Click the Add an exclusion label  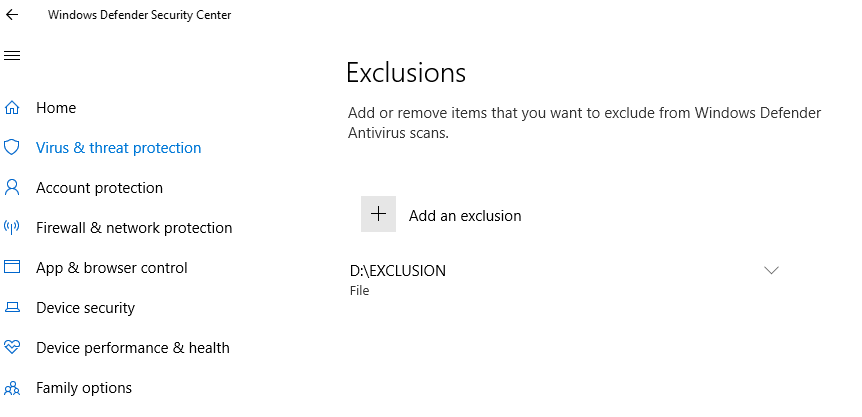pos(465,215)
